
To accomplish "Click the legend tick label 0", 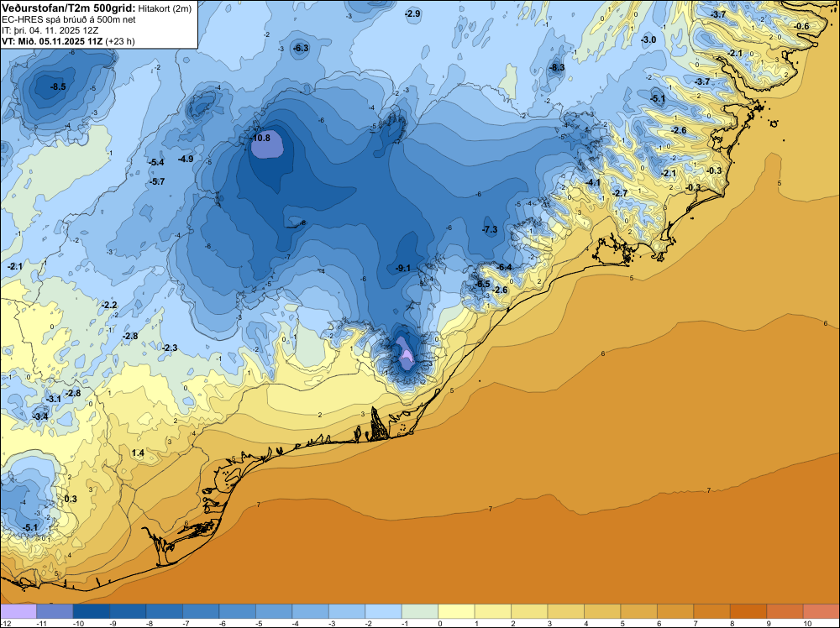I will (439, 623).
